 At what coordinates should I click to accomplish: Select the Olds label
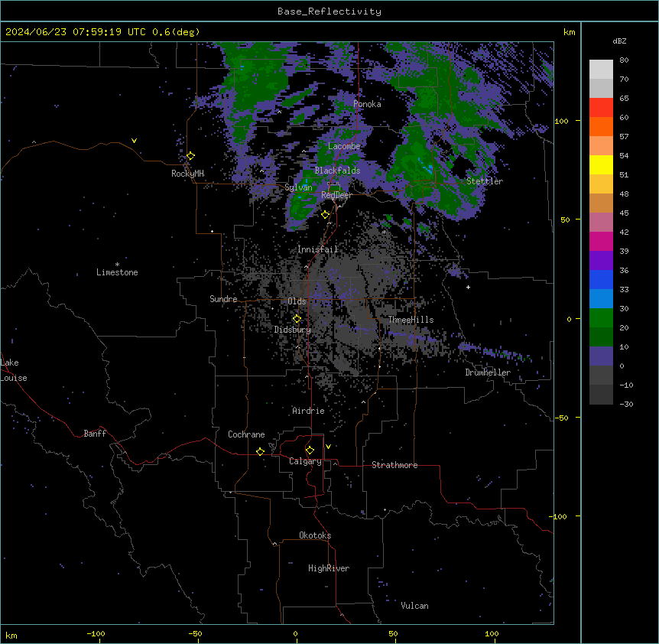(297, 301)
